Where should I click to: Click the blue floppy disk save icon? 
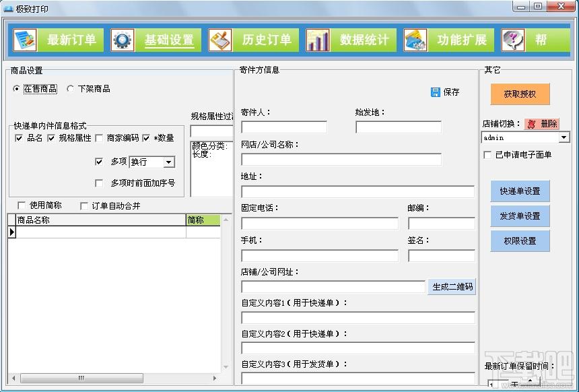point(436,92)
